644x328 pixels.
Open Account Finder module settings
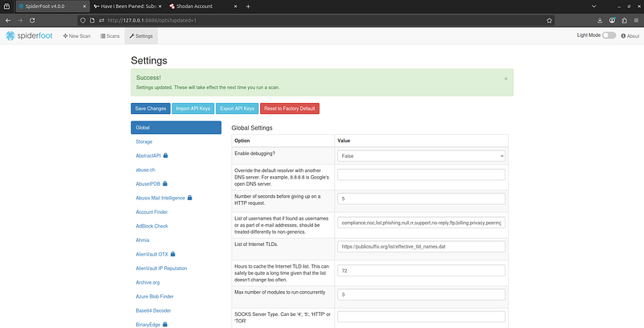coord(151,212)
